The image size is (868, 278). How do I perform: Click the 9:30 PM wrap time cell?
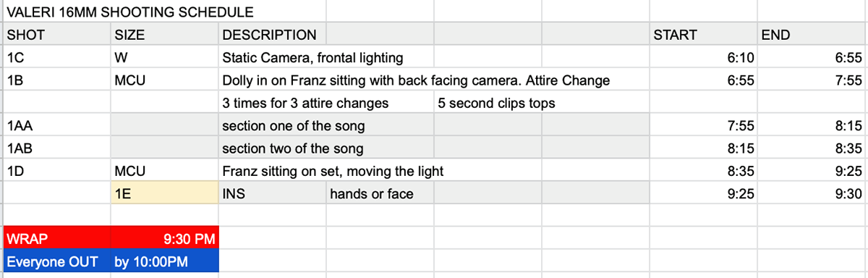coord(164,240)
